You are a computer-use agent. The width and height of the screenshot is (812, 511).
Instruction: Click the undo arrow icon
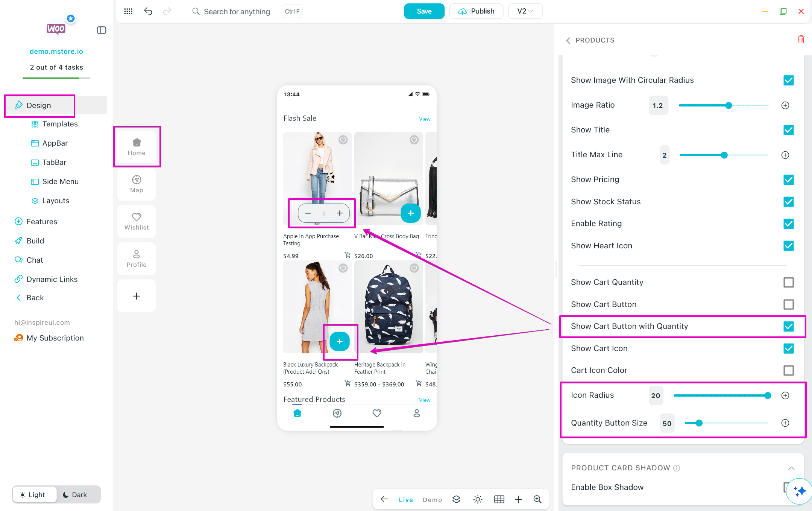point(148,11)
